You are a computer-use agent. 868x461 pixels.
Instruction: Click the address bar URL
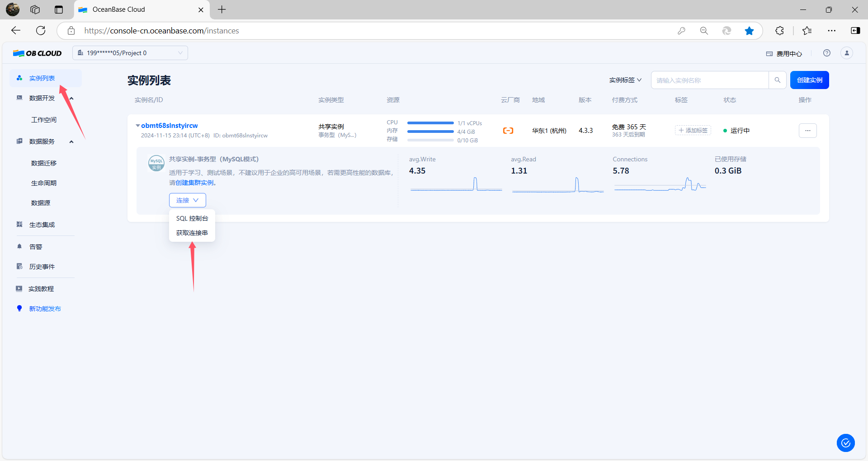(162, 31)
